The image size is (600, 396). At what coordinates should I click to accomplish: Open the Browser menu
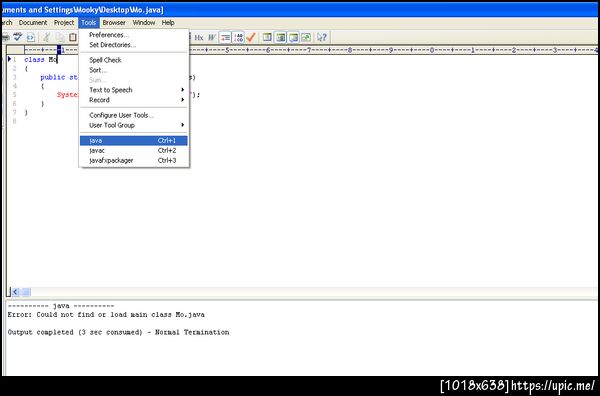point(114,23)
